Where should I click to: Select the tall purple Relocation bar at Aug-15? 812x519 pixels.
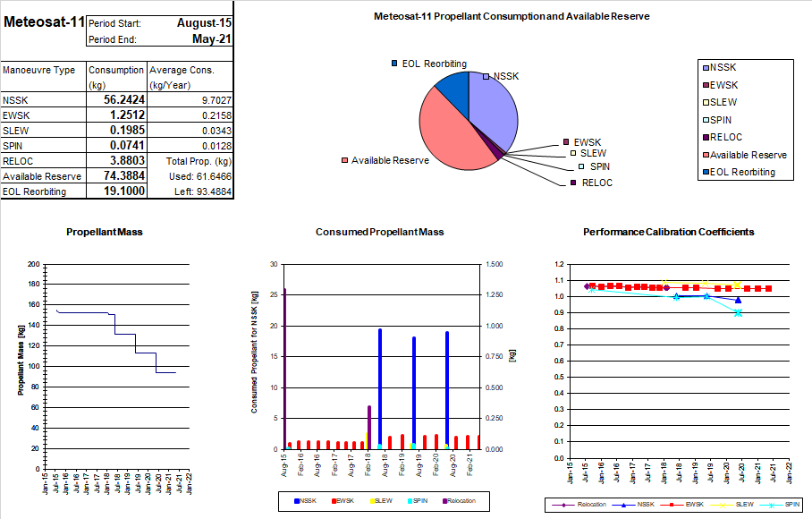pyautogui.click(x=284, y=369)
